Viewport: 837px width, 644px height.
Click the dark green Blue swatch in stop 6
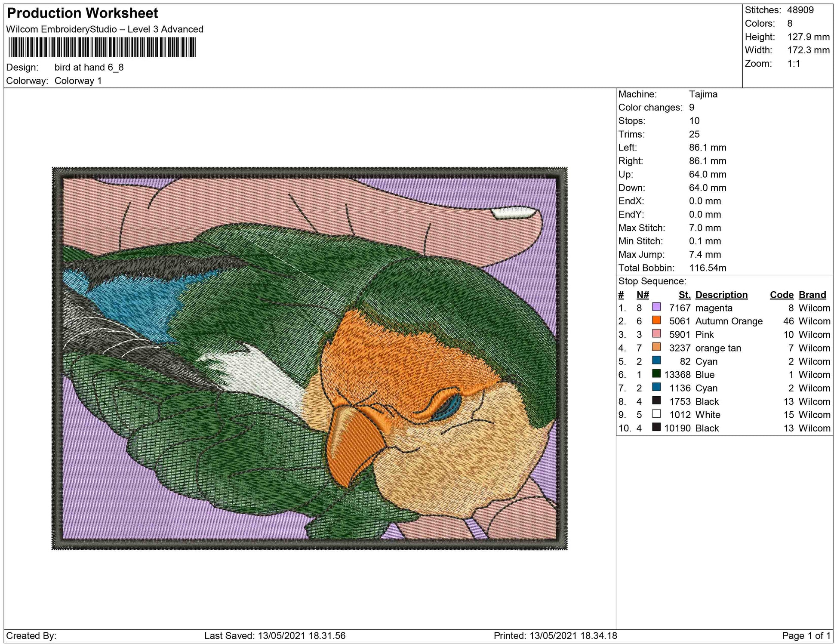pyautogui.click(x=656, y=374)
